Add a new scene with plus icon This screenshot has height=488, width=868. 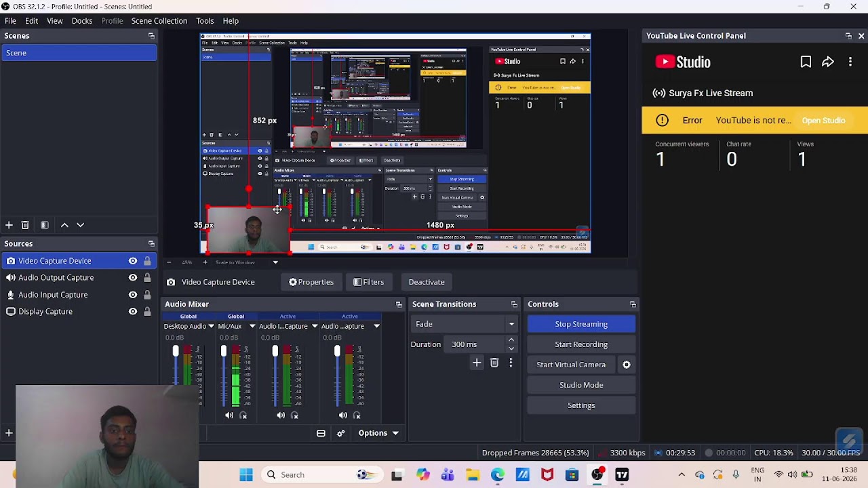pyautogui.click(x=9, y=225)
